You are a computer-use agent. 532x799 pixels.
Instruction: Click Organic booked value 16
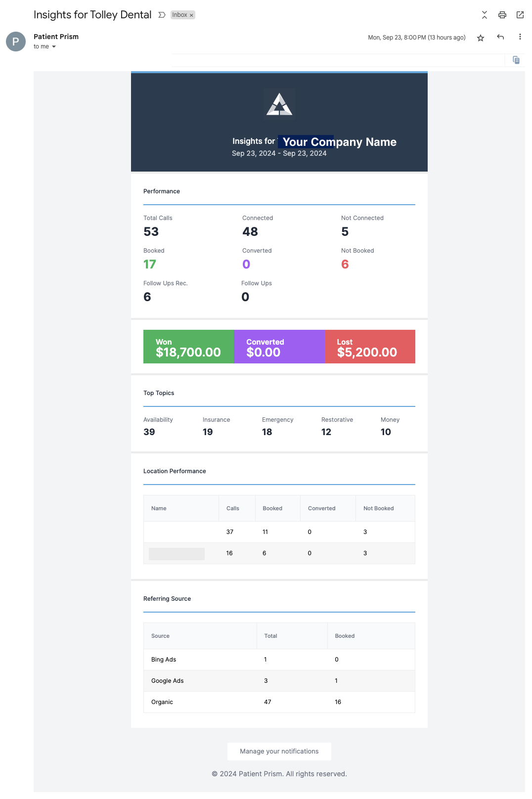pyautogui.click(x=338, y=702)
